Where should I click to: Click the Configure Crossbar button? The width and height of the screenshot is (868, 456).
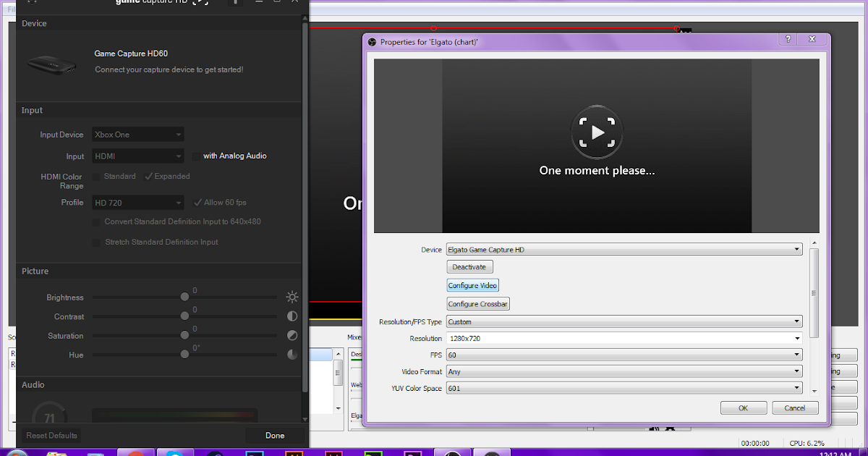(x=477, y=303)
